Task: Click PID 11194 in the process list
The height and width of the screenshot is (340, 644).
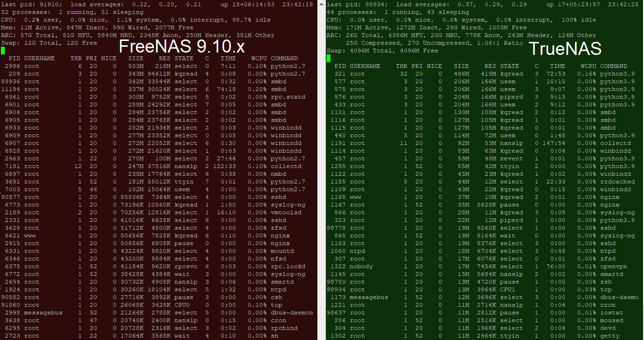Action: (11, 89)
